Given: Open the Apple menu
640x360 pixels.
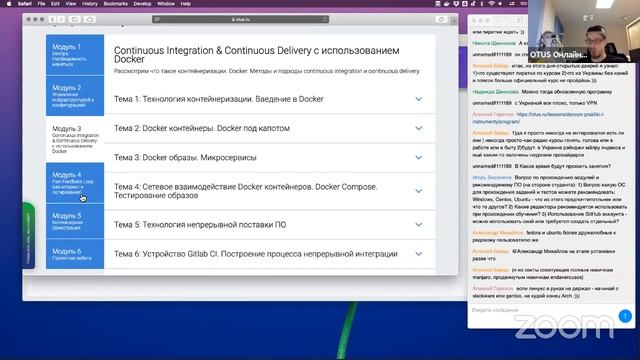Looking at the screenshot, I should 9,4.
